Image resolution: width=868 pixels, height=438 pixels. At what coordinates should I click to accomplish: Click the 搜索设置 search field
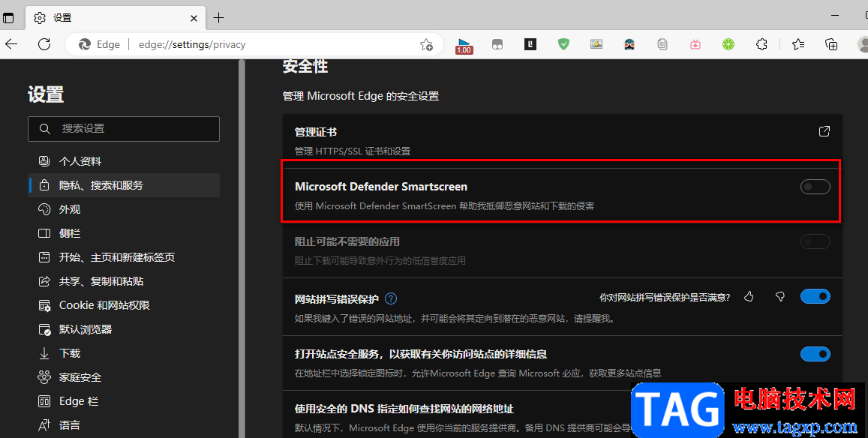tap(124, 128)
